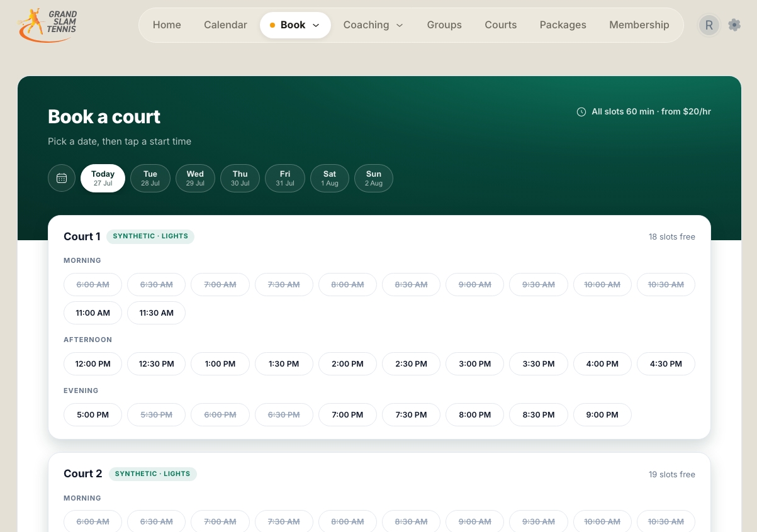Book Court 1 at 8:30 PM

539,414
